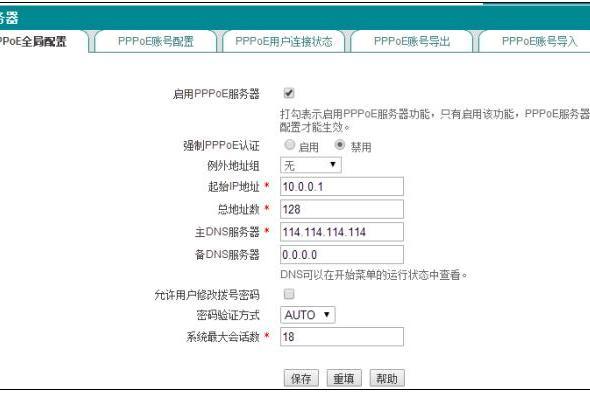Click the 起始IP地址 field with 10.0.0.1

tap(342, 186)
